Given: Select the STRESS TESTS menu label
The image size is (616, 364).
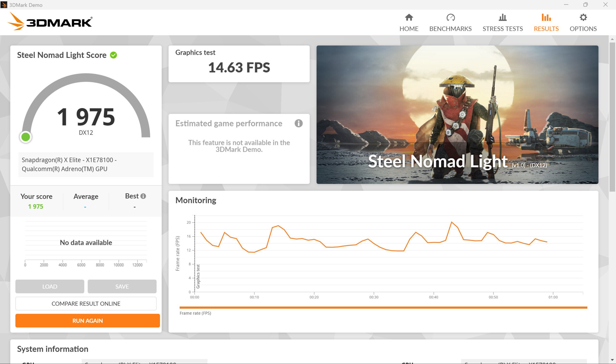Looking at the screenshot, I should (502, 29).
